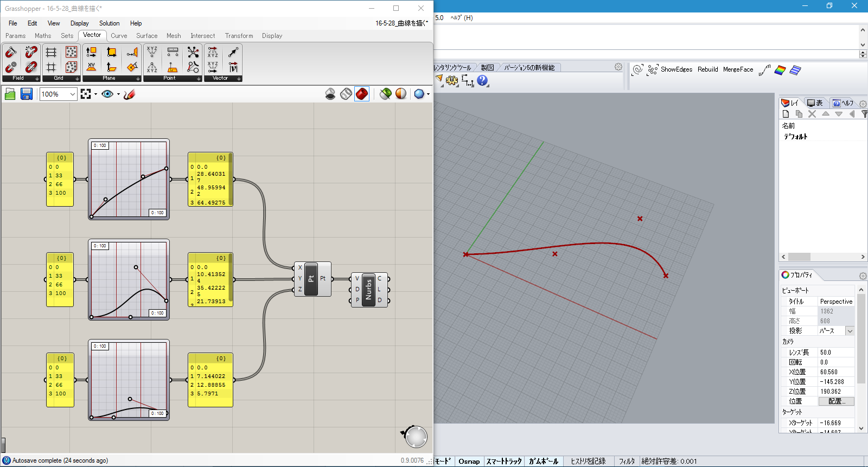This screenshot has height=467, width=868.
Task: Switch to the Surface tab
Action: point(146,36)
